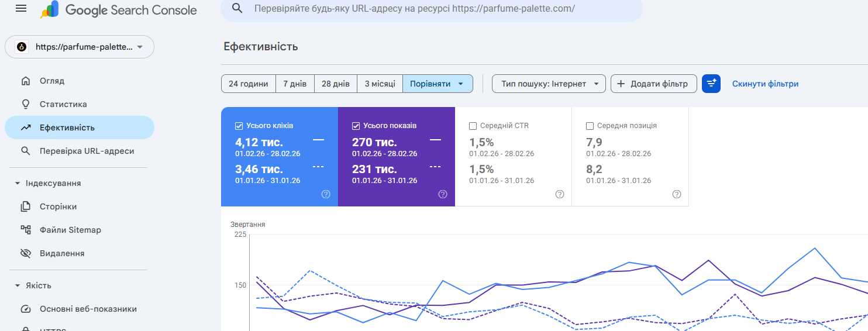Open the hamburger main menu

tap(21, 8)
